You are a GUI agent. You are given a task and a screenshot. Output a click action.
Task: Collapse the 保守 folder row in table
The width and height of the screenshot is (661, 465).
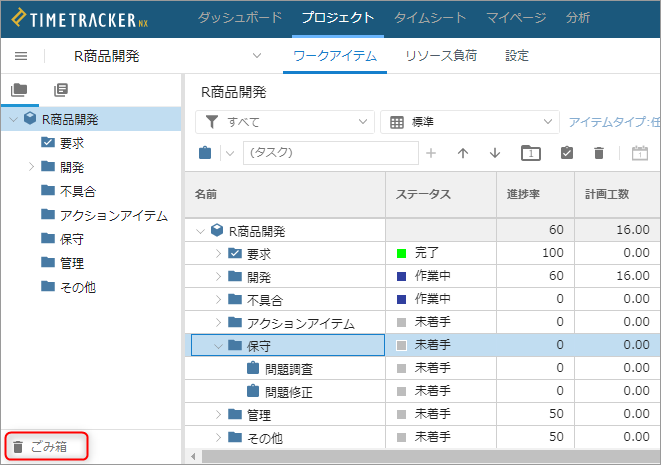pos(218,346)
